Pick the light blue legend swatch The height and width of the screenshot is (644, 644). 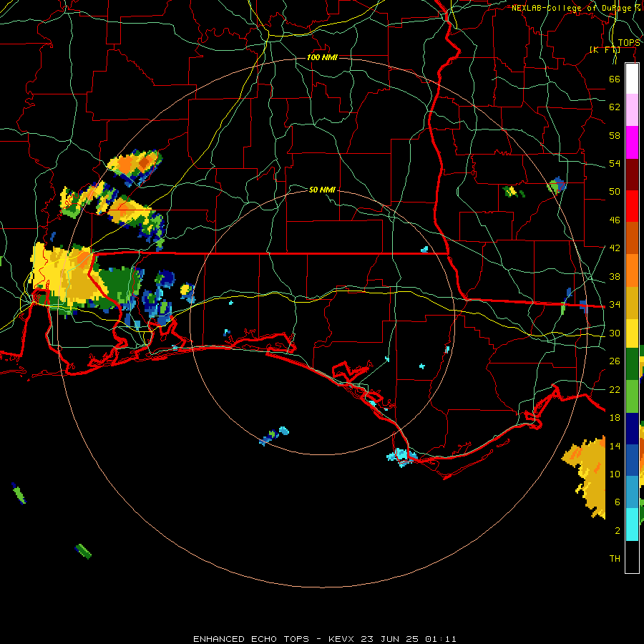tap(632, 492)
